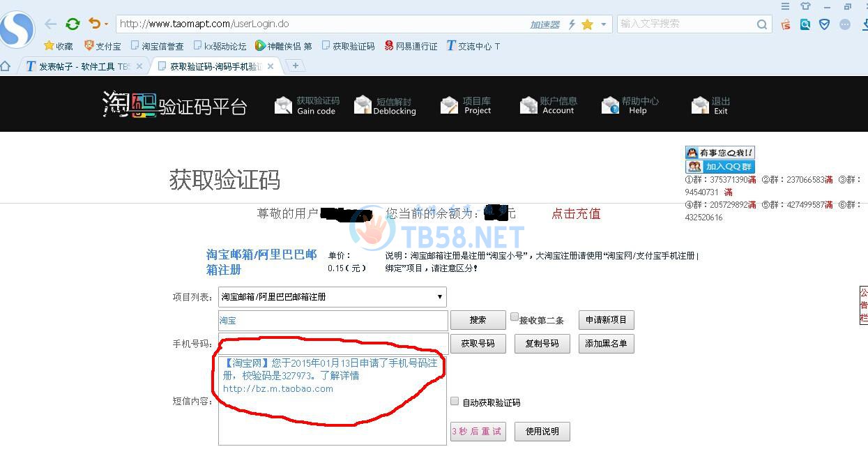Screen dimensions: 868x456
Task: Click the 加速器 accelerator label
Action: (x=545, y=24)
